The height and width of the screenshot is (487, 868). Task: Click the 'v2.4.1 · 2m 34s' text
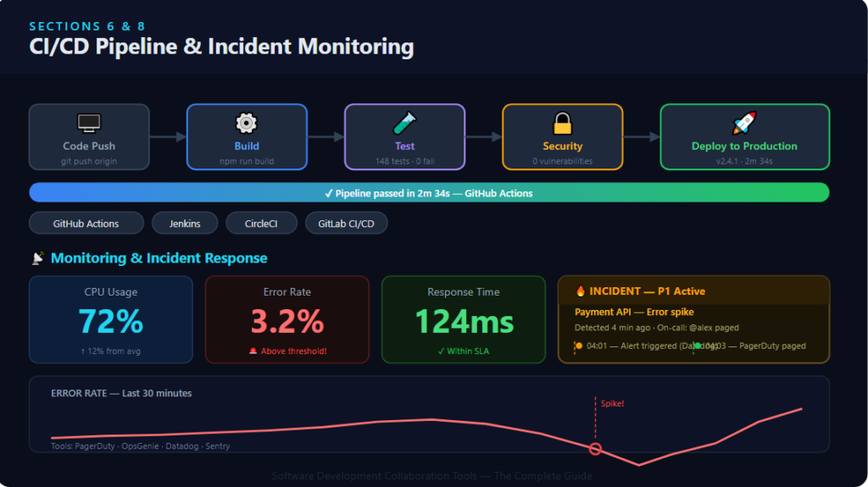pos(744,162)
